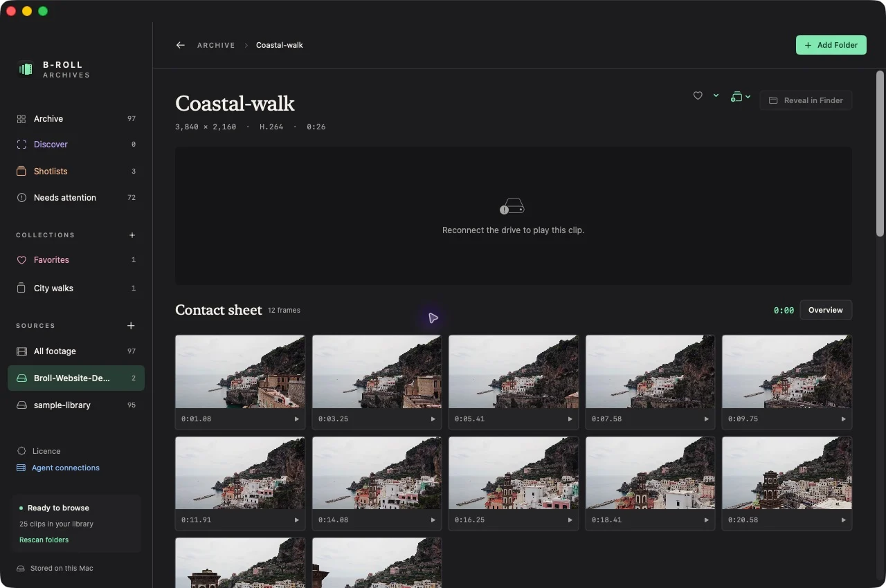Play from the 0:07.58 frame
This screenshot has height=588, width=886.
707,419
